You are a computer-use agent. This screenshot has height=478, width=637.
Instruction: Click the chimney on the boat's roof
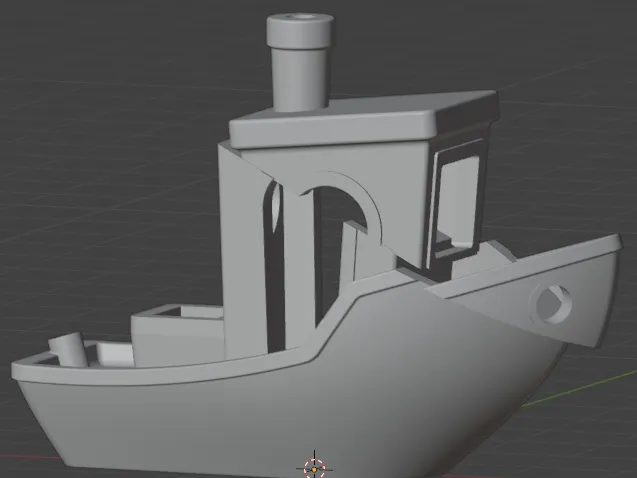pyautogui.click(x=301, y=62)
